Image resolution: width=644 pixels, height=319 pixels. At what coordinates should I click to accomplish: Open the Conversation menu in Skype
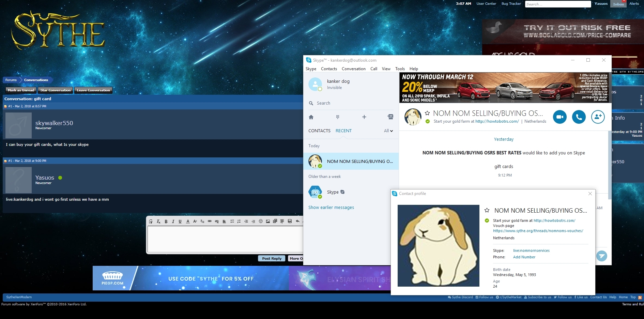354,69
